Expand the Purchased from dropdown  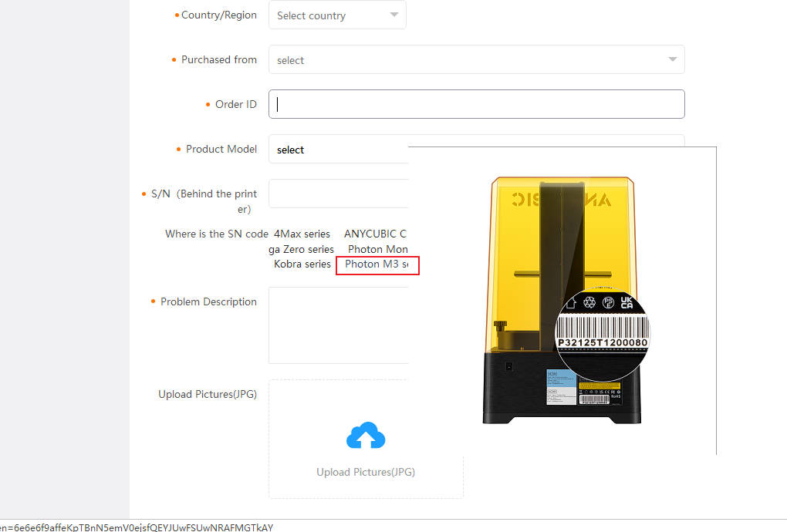click(476, 59)
